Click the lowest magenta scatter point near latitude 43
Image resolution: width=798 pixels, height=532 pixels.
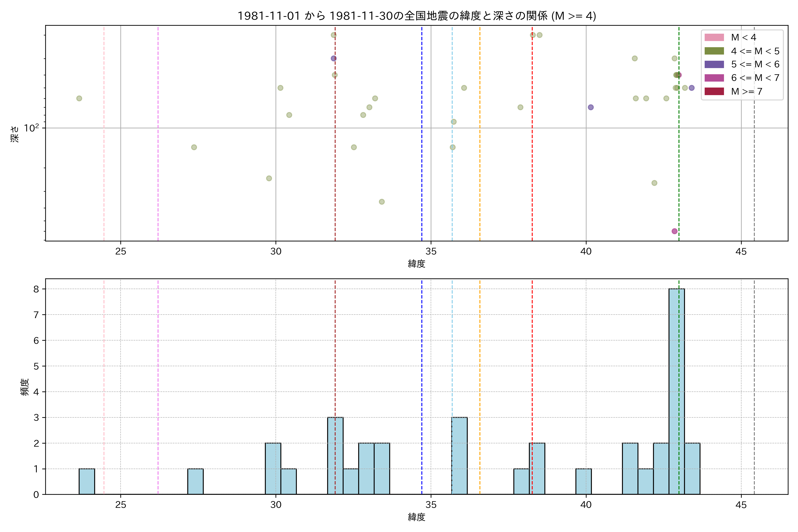click(x=675, y=231)
